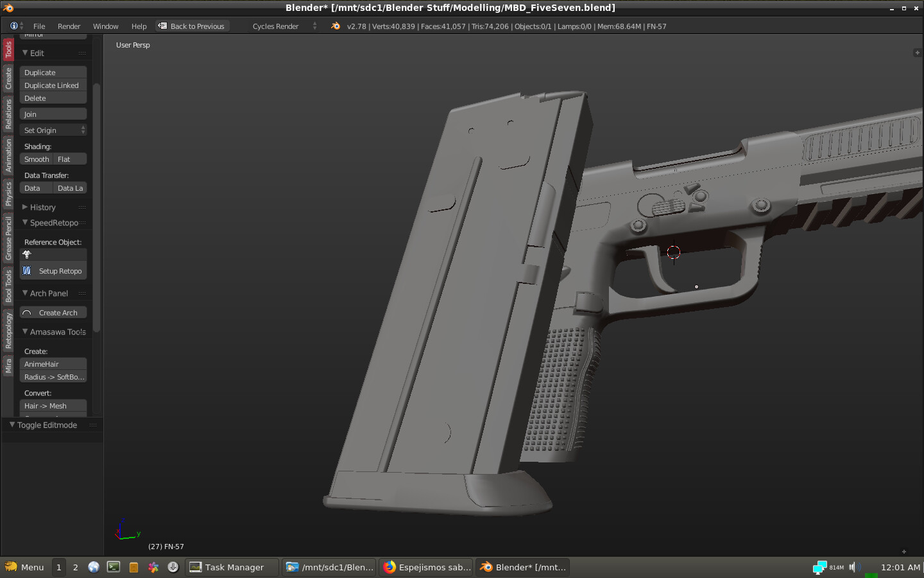This screenshot has height=578, width=924.
Task: Switch to workspace 1
Action: 58,567
